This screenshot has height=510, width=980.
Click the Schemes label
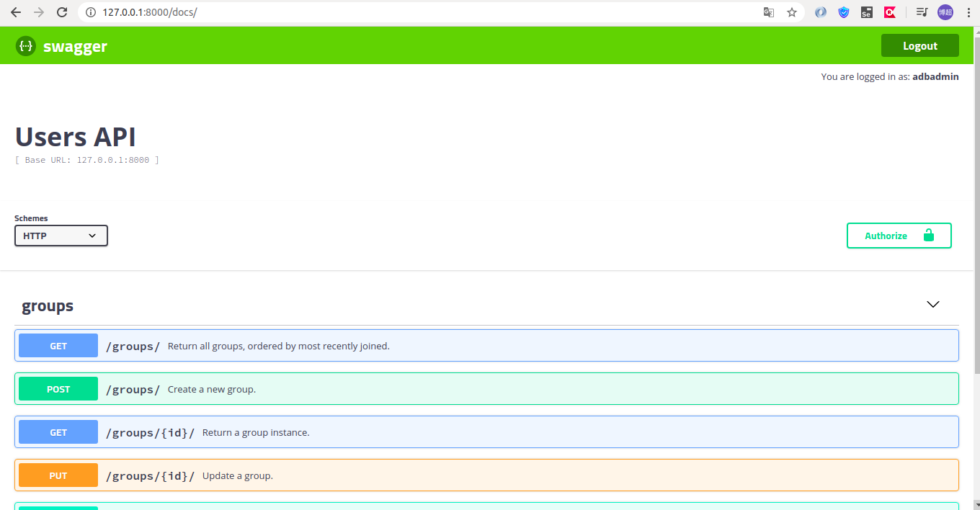pos(31,218)
